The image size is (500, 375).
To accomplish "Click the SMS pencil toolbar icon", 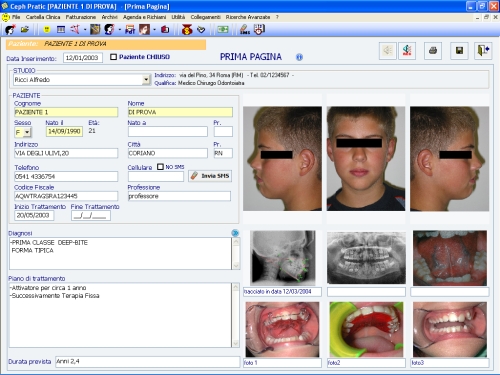I will 245,30.
